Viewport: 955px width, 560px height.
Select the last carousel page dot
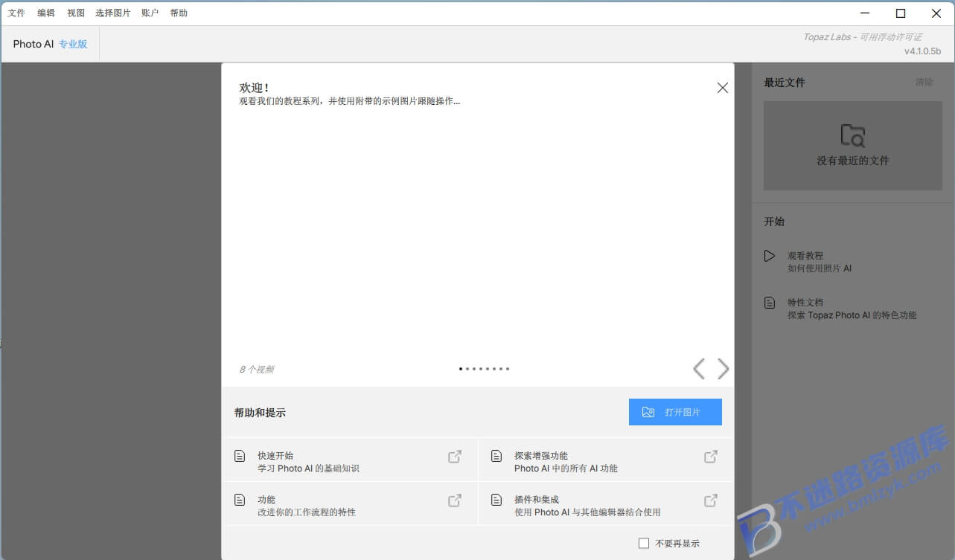pyautogui.click(x=508, y=369)
